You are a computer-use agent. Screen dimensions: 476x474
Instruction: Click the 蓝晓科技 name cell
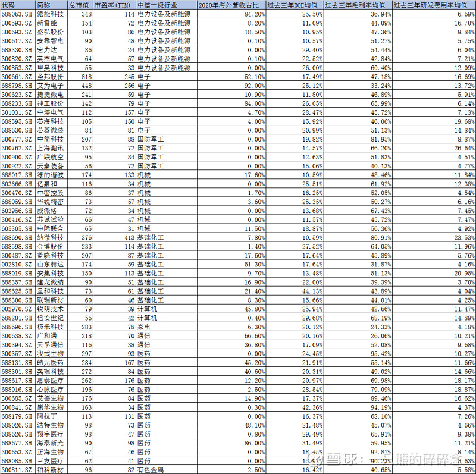point(51,256)
